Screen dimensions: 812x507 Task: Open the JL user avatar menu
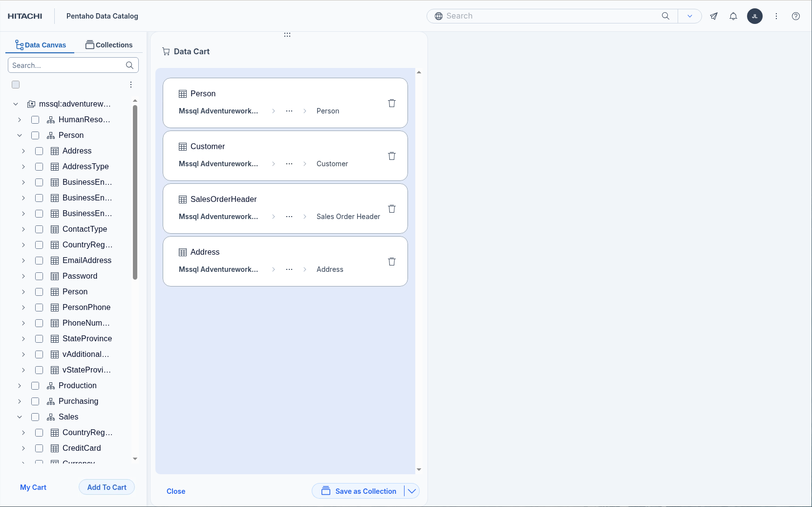click(754, 16)
